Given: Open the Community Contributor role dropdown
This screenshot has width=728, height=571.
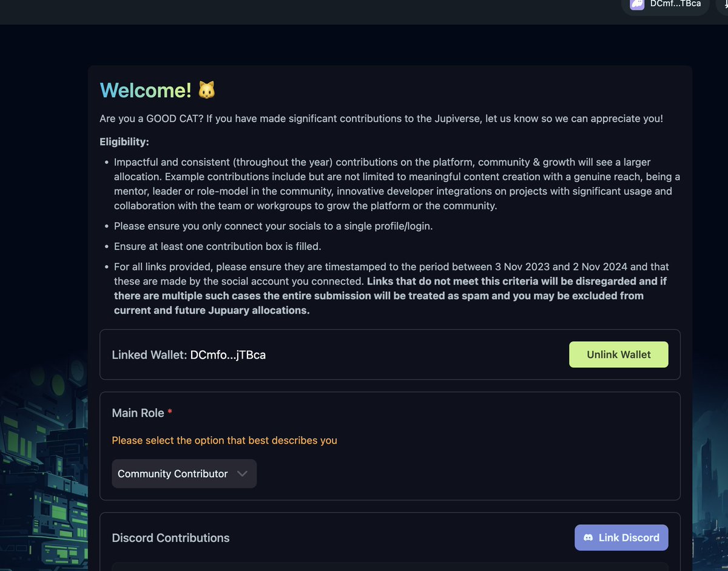Looking at the screenshot, I should click(x=184, y=473).
